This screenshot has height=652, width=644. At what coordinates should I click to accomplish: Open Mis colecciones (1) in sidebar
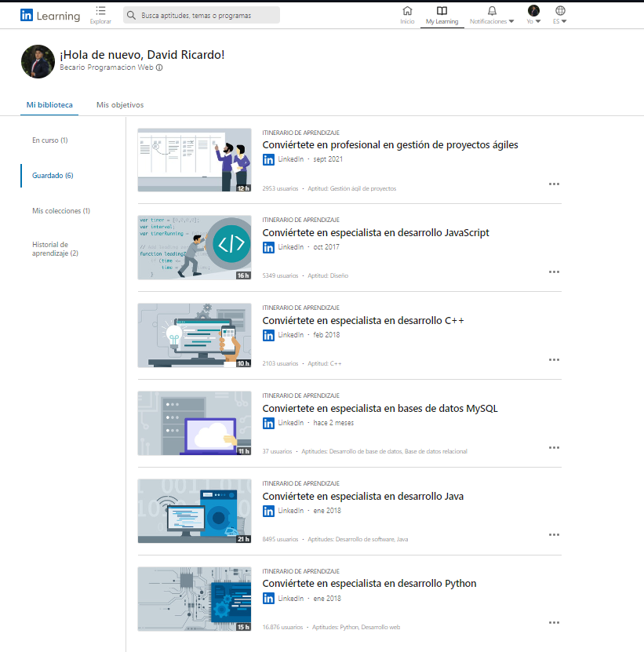(x=61, y=211)
